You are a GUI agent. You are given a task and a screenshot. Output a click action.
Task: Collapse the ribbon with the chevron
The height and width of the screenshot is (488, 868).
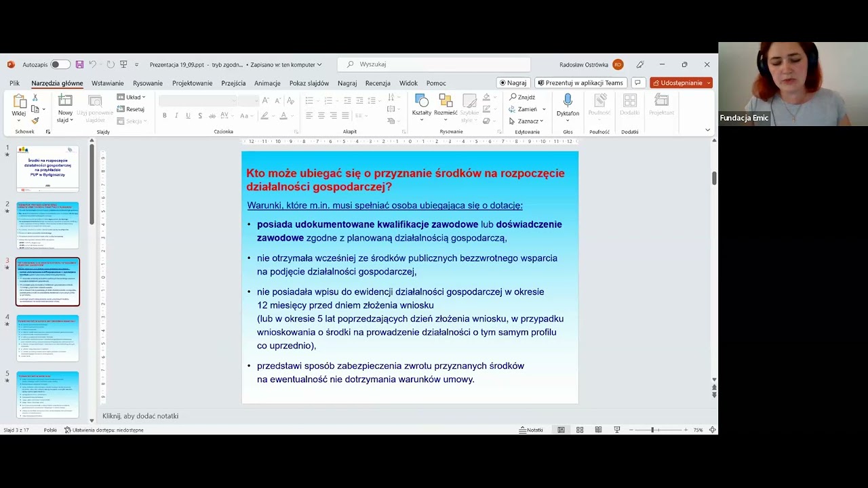pyautogui.click(x=707, y=130)
